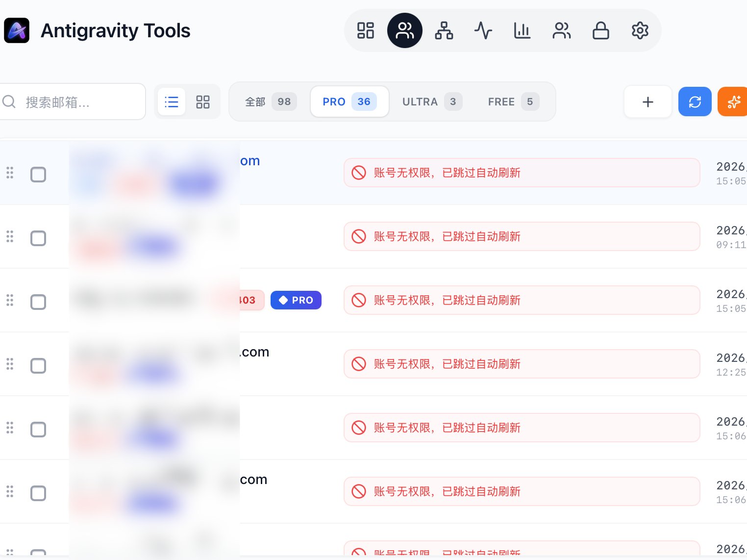
Task: Open the activity pulse monitor icon
Action: [483, 30]
